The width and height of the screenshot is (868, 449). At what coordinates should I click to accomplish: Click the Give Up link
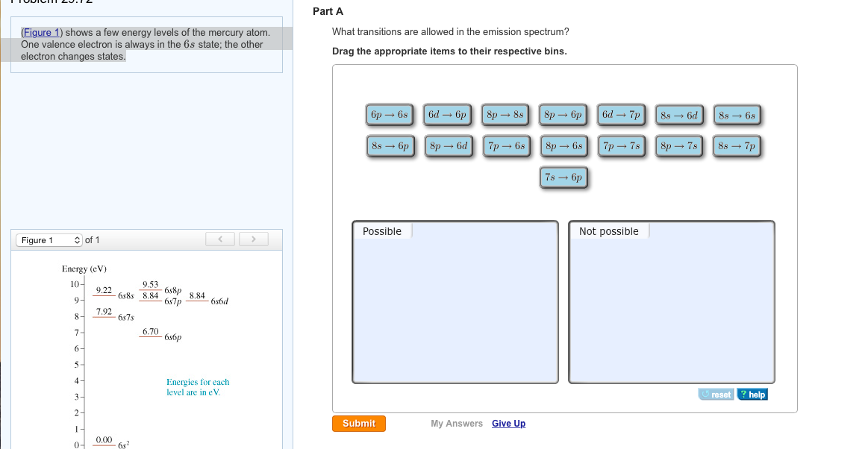(508, 424)
